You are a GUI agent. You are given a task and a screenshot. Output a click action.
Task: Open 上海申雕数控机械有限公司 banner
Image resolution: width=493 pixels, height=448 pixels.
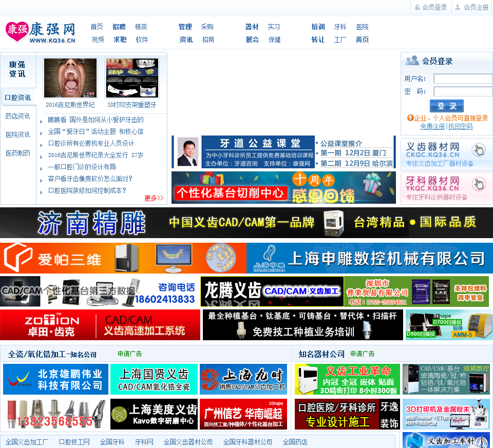click(x=370, y=258)
